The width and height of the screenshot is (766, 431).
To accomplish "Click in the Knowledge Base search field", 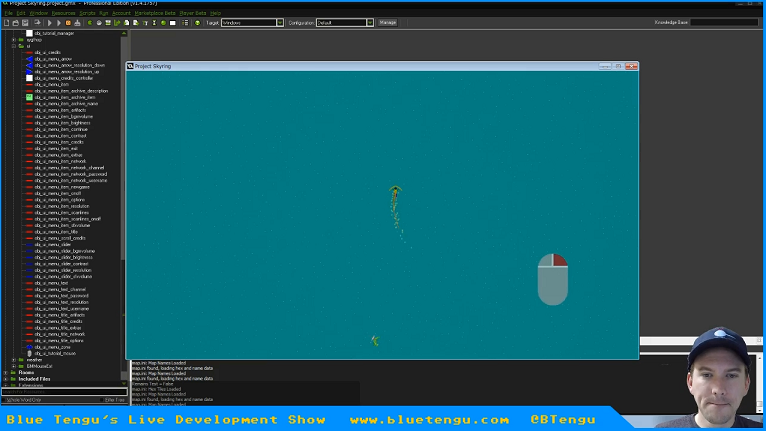I will [724, 22].
